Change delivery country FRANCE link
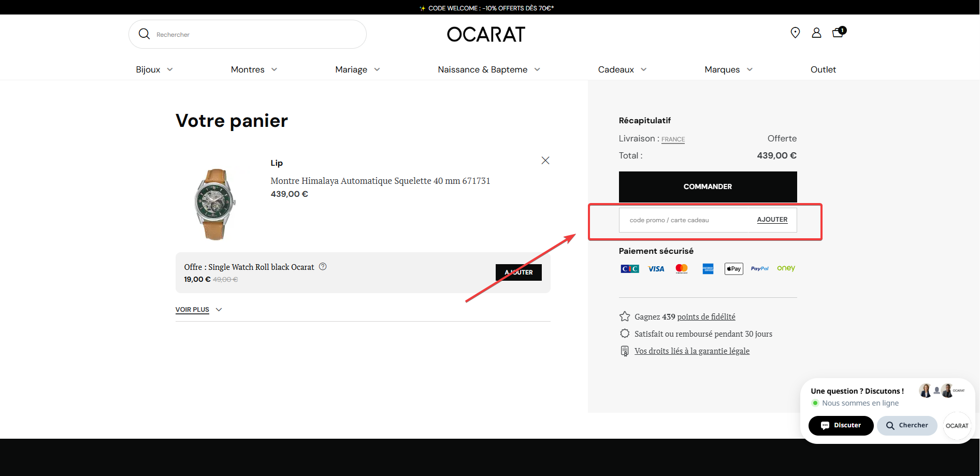 (673, 139)
